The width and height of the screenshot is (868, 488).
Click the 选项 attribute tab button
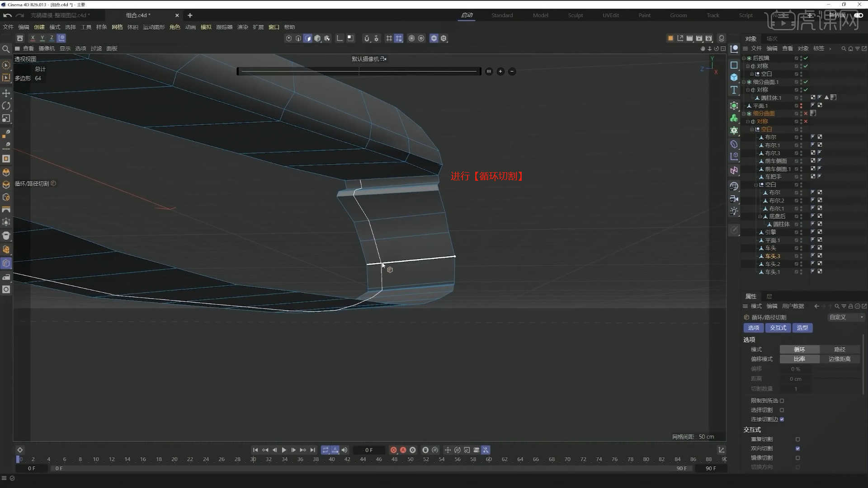753,328
